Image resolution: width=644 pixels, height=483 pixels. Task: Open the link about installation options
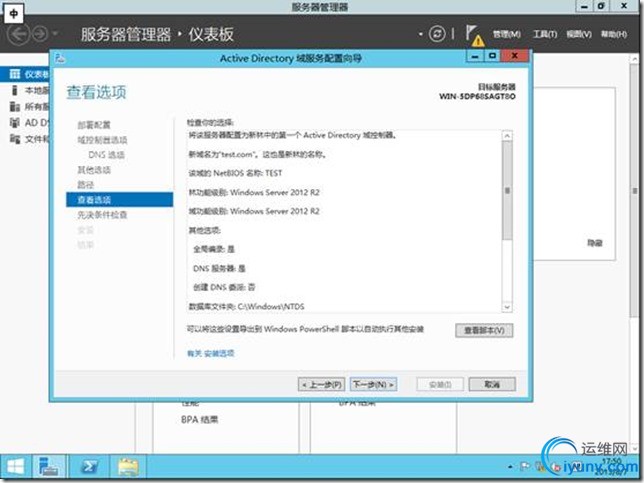[211, 353]
